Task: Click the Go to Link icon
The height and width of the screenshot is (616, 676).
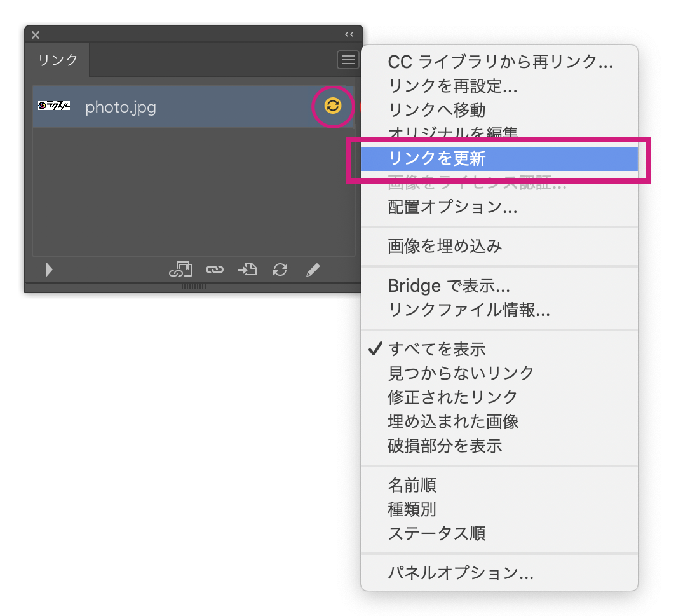Action: [x=247, y=269]
